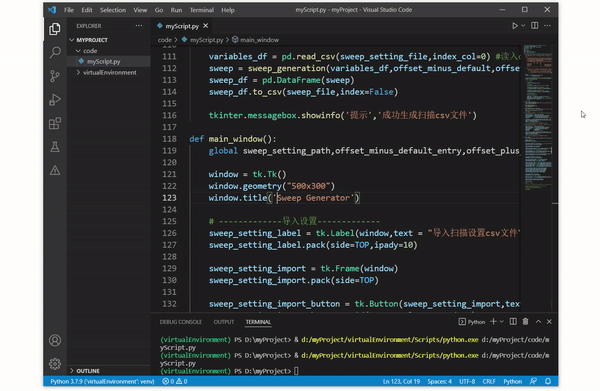Open the File menu

(x=69, y=10)
